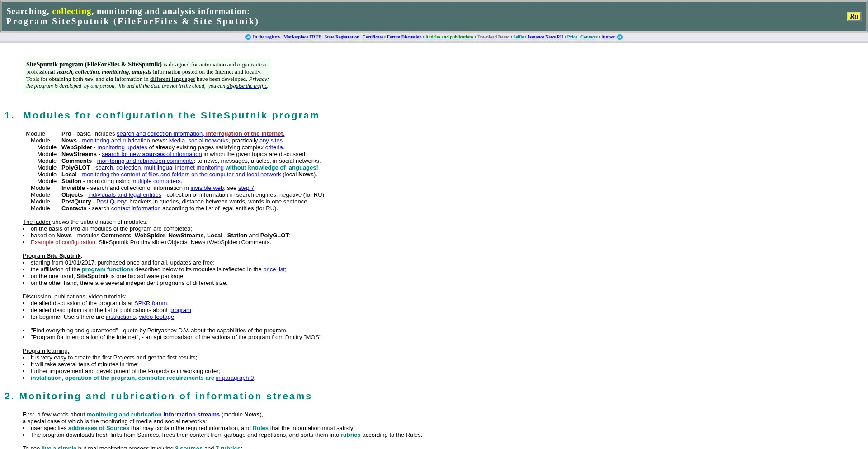Click the 'Post Query' link
This screenshot has width=868, height=449.
(x=111, y=202)
